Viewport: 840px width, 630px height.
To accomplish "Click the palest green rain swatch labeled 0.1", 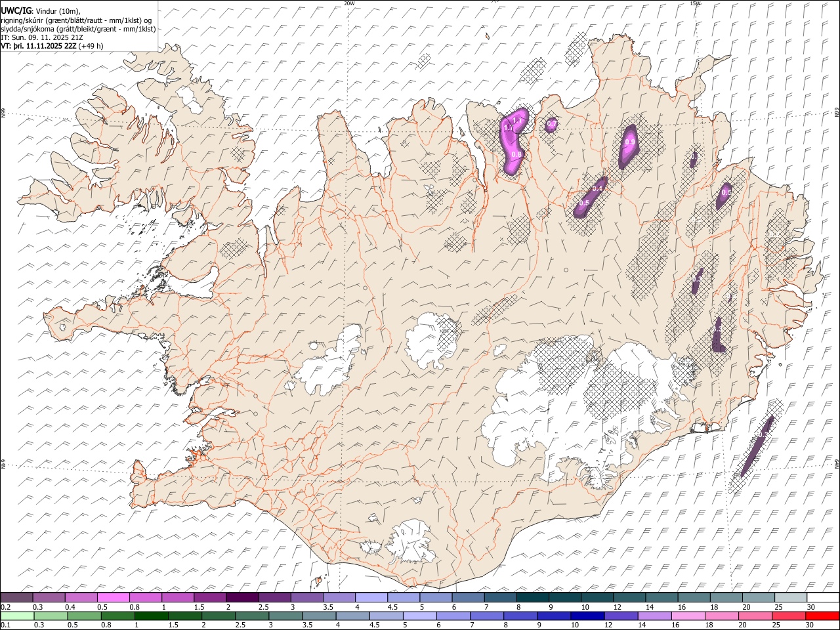I will pyautogui.click(x=17, y=616).
